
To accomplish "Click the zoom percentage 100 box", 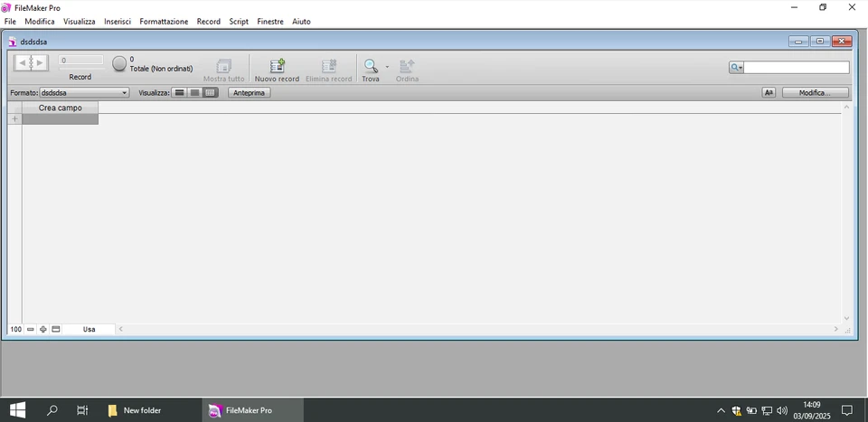I will coord(15,329).
